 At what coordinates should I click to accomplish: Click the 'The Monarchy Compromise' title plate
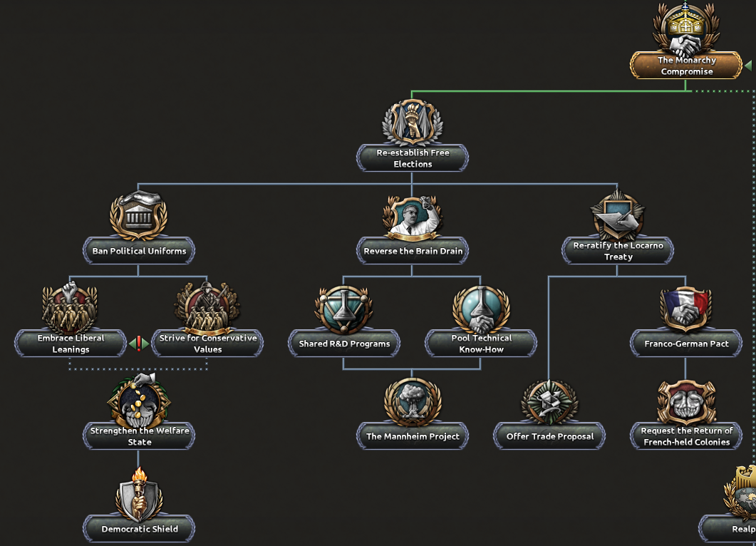(686, 66)
